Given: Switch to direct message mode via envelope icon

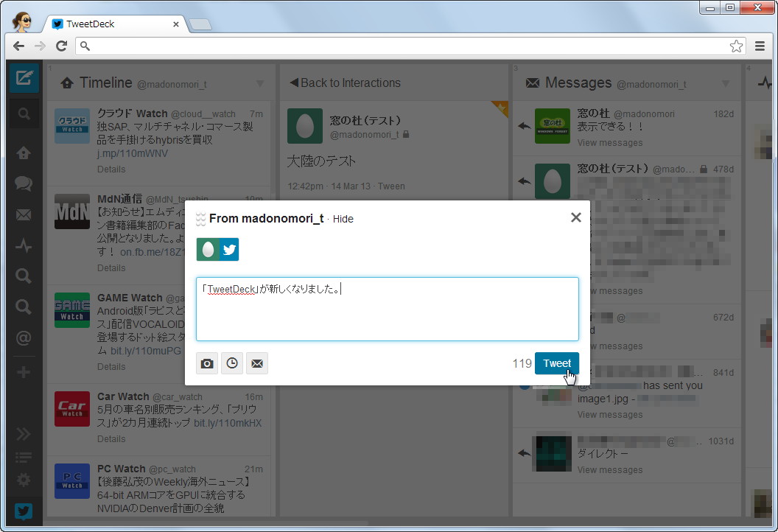Looking at the screenshot, I should (x=256, y=363).
